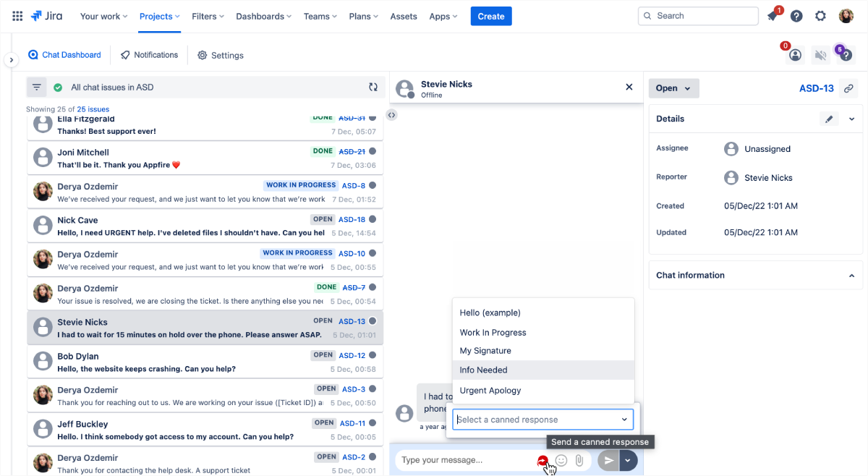The height and width of the screenshot is (476, 868).
Task: Select Nick Cave chat conversation
Action: point(205,226)
